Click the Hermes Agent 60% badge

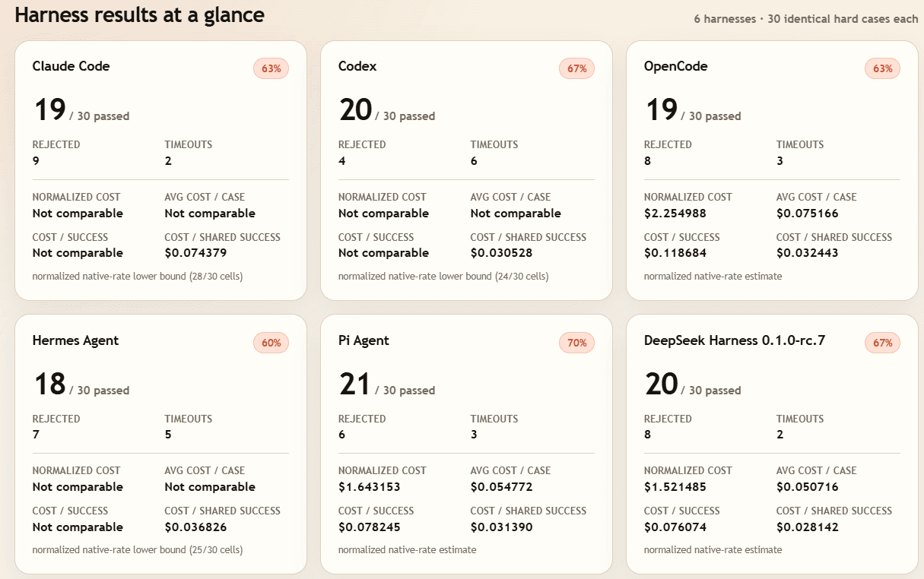(x=271, y=343)
